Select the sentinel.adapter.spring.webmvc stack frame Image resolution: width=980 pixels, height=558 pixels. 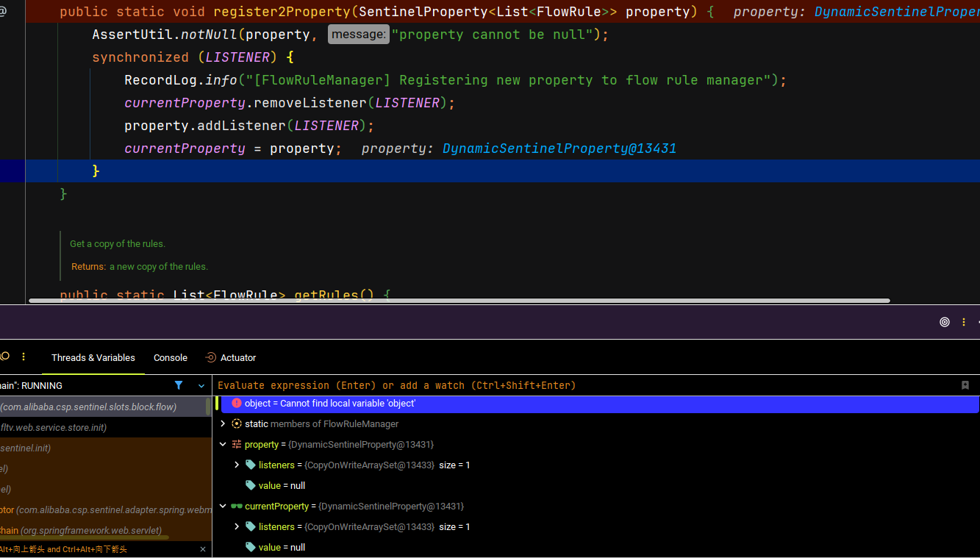tap(105, 509)
